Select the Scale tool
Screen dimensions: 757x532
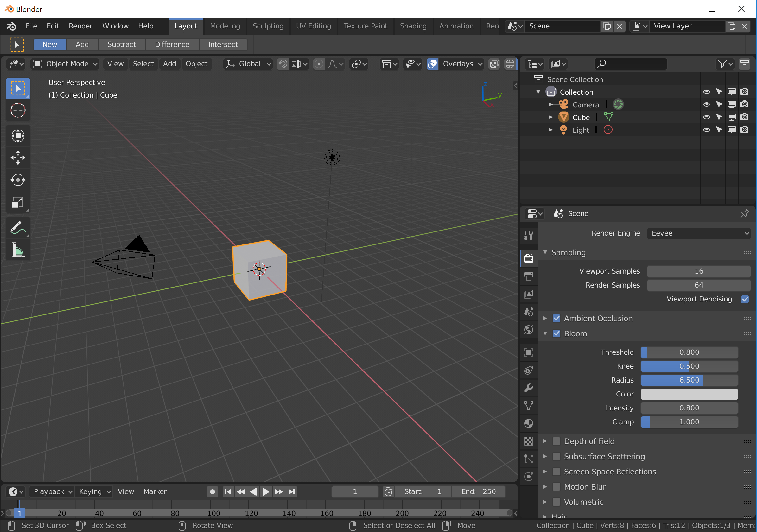18,202
